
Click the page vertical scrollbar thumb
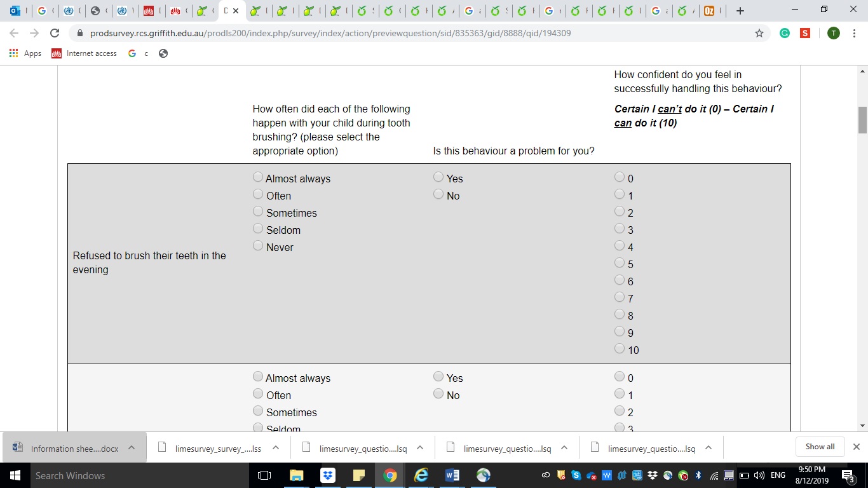(x=862, y=120)
